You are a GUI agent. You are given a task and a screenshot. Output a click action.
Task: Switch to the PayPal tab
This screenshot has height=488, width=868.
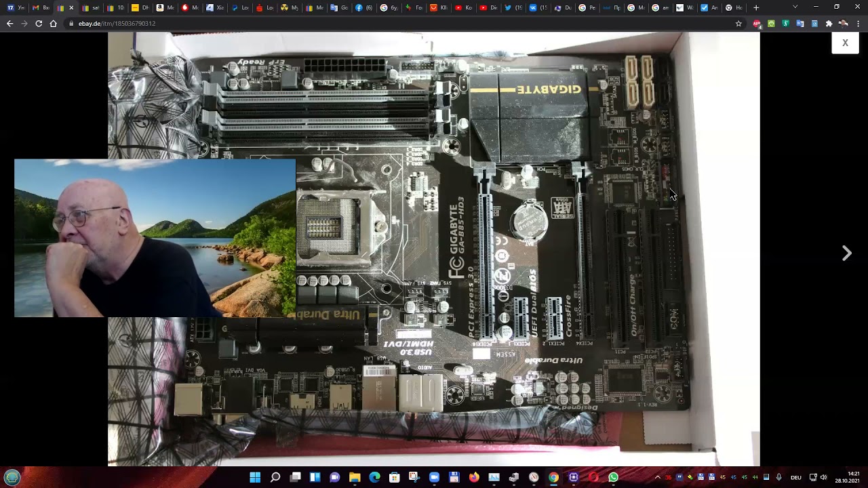[x=240, y=7]
